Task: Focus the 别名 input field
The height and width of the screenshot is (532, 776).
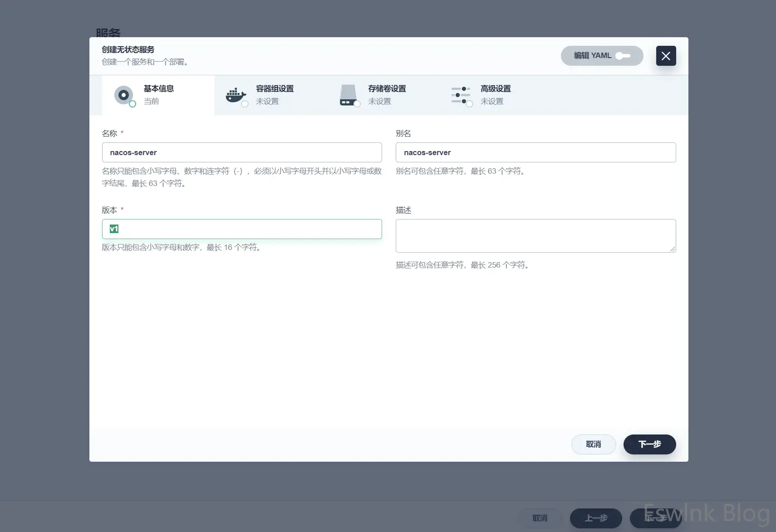Action: click(x=535, y=152)
